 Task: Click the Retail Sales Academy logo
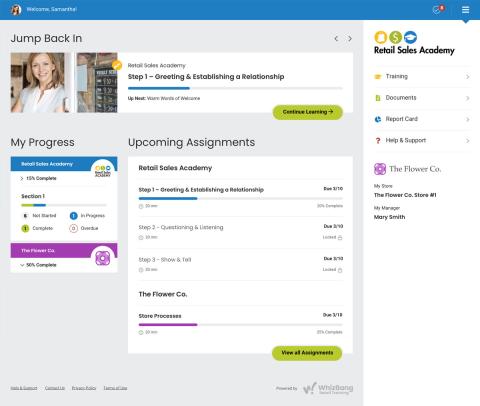click(414, 43)
